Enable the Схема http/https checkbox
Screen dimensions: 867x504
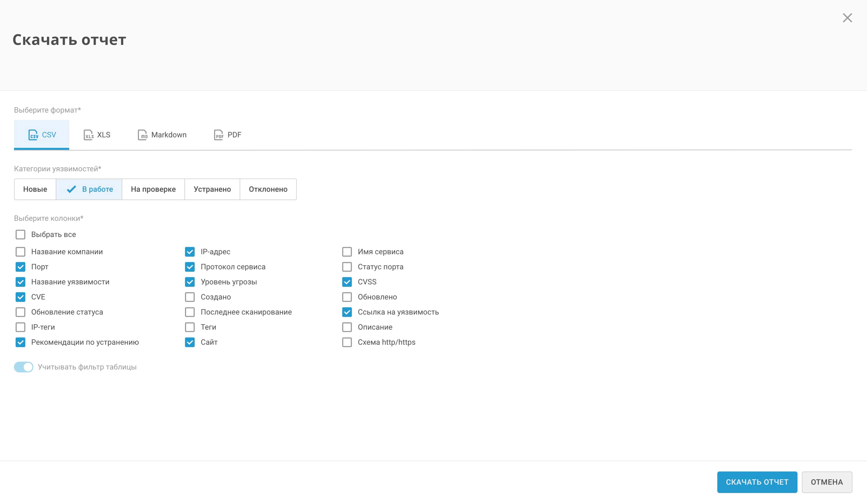[x=347, y=342]
